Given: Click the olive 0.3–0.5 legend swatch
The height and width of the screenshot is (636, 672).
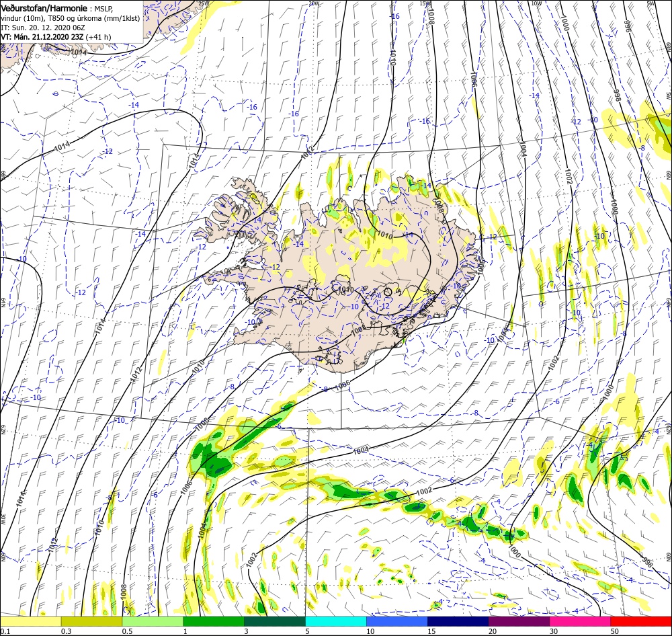Looking at the screenshot, I should tap(91, 621).
